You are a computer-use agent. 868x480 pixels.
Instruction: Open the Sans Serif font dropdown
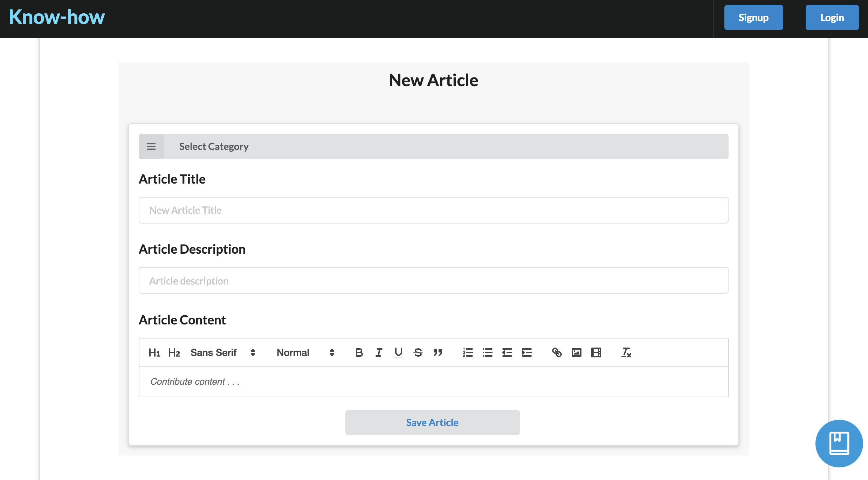(x=223, y=352)
